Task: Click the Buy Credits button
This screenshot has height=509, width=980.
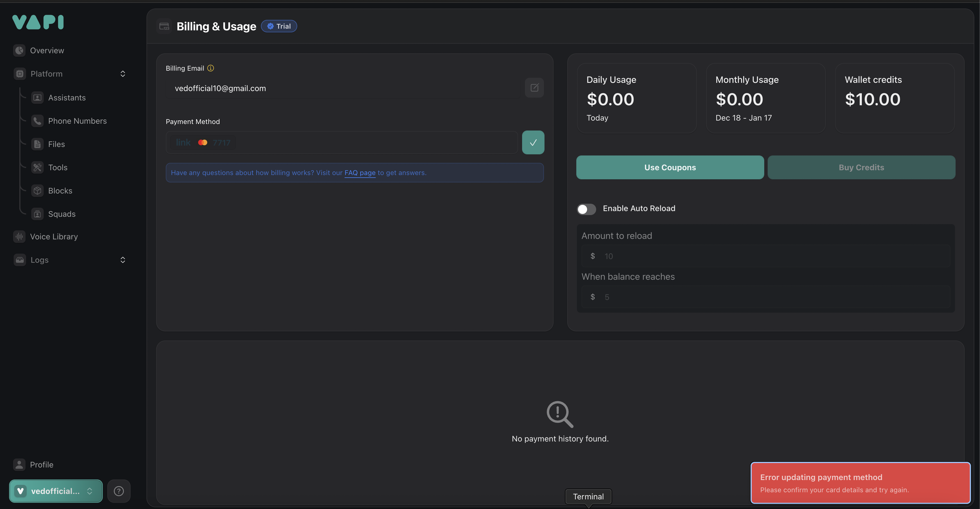Action: click(x=861, y=167)
